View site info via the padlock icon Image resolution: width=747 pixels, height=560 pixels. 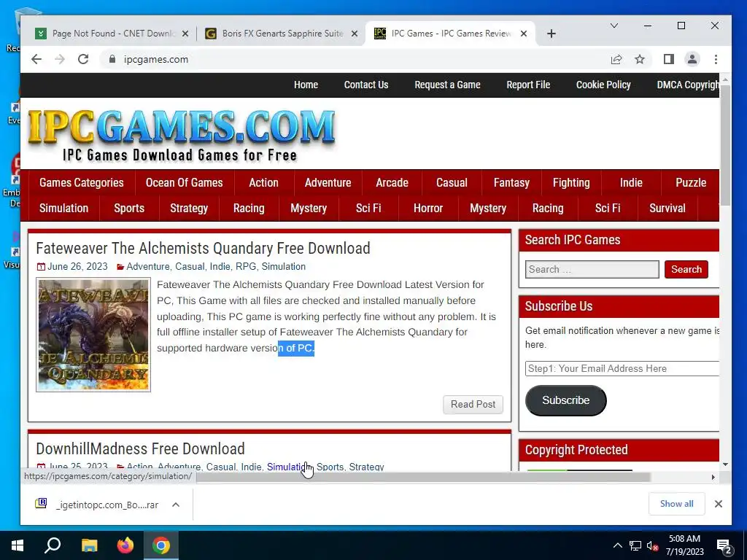point(112,59)
